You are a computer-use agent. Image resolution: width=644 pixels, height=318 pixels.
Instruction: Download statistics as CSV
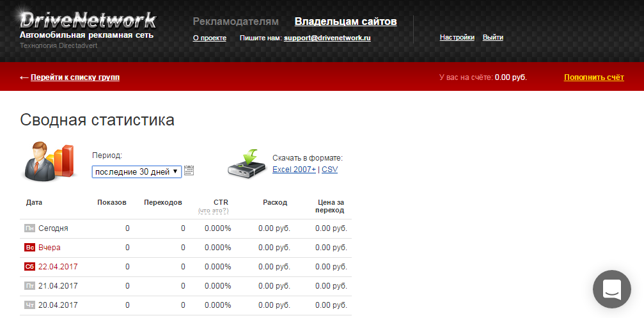tap(330, 170)
